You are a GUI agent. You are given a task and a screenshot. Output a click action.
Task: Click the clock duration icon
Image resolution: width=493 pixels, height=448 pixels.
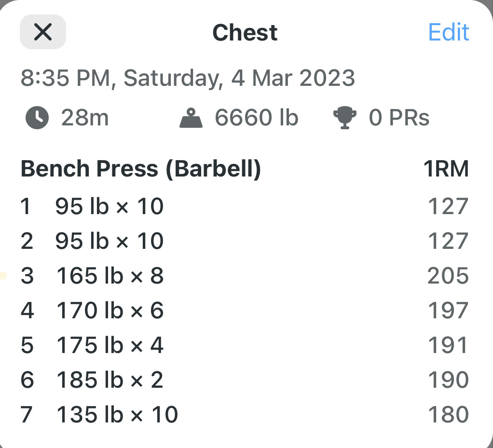(37, 118)
